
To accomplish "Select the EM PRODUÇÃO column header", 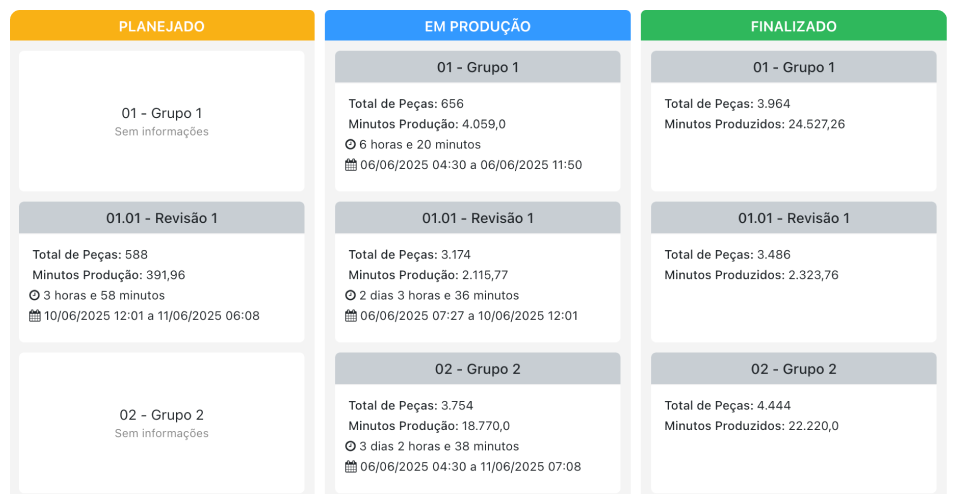I will [478, 26].
